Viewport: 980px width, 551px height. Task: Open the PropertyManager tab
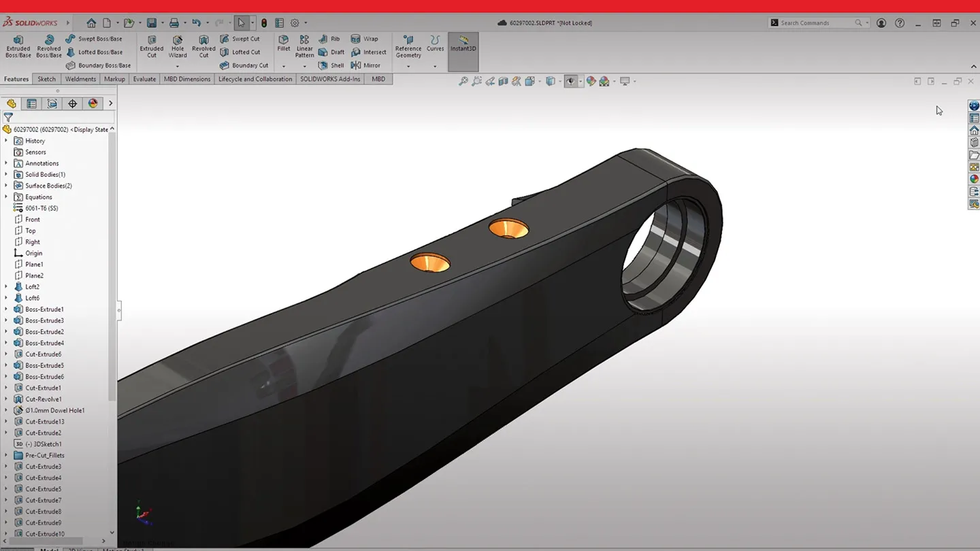(x=31, y=103)
